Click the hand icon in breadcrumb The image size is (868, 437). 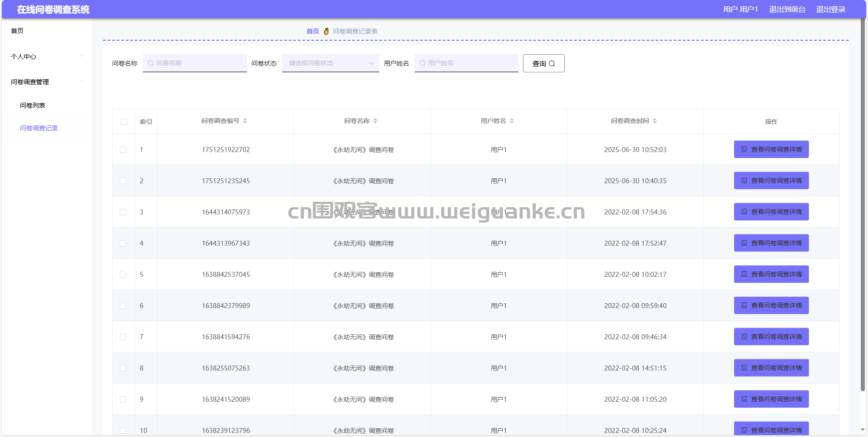[326, 31]
